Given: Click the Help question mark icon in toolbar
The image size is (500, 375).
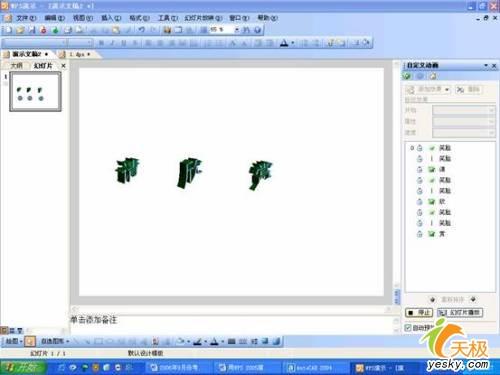Looking at the screenshot, I should point(257,30).
